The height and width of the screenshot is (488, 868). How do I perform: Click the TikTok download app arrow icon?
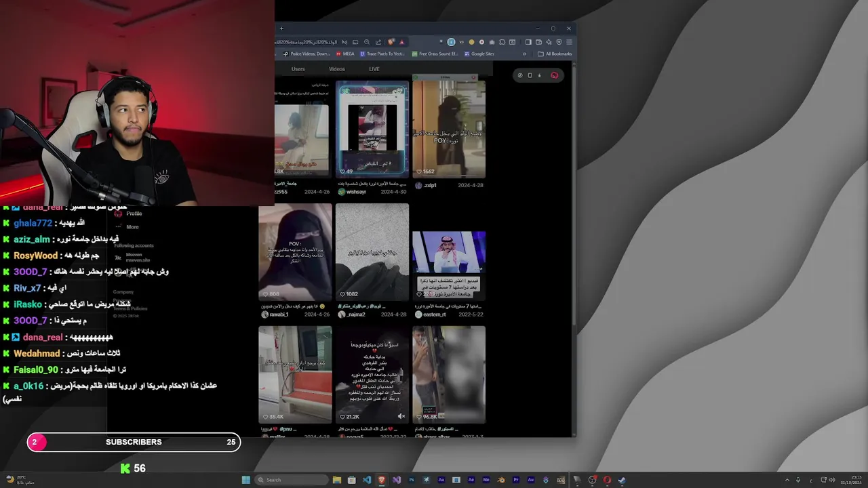539,75
